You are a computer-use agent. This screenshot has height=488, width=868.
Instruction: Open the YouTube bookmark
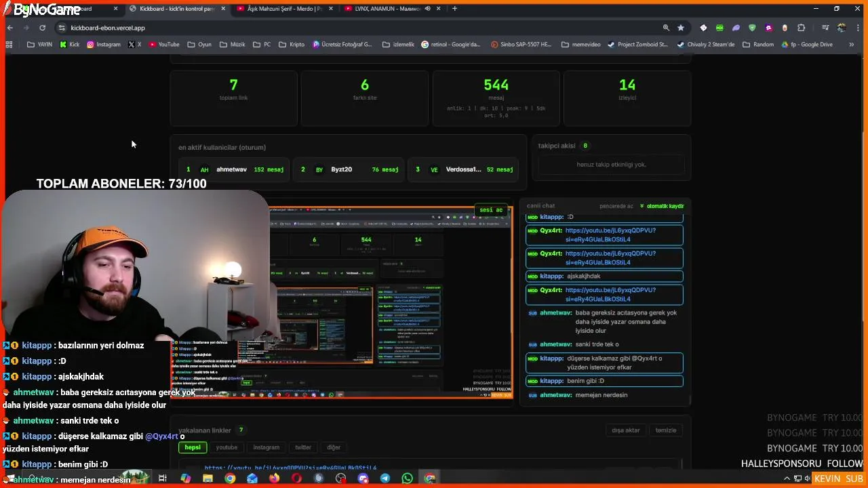click(x=164, y=45)
